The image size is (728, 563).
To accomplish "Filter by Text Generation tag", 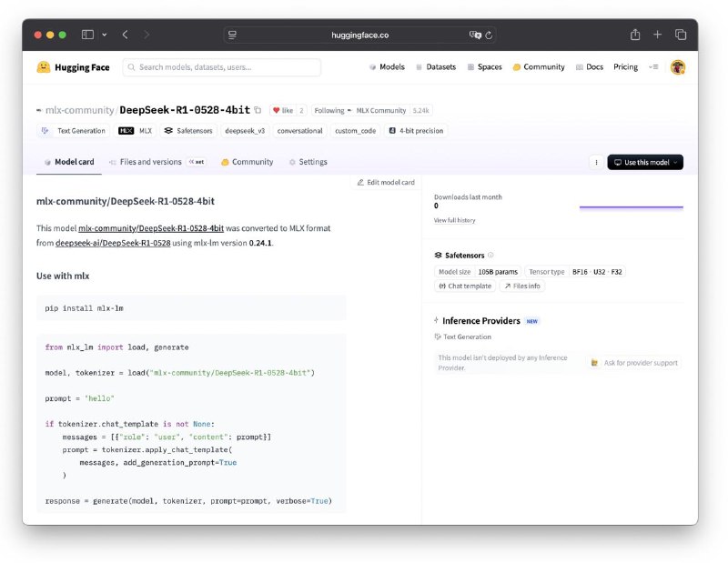I will [74, 131].
